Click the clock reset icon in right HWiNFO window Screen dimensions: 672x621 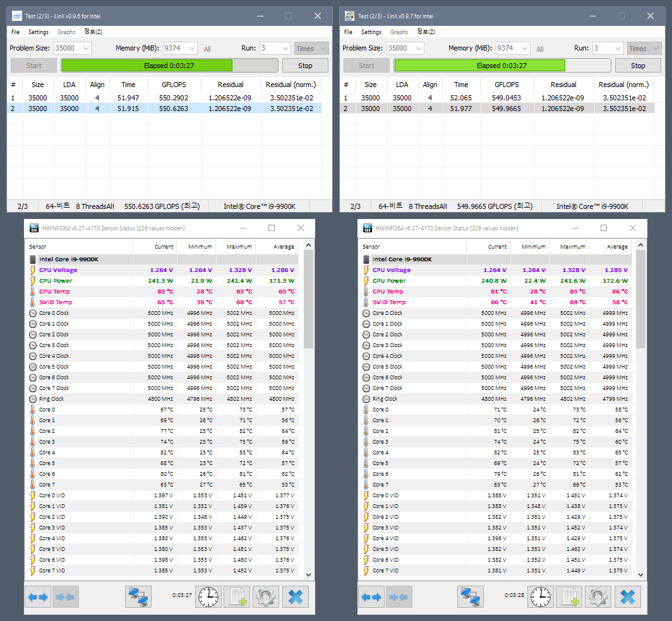click(541, 596)
